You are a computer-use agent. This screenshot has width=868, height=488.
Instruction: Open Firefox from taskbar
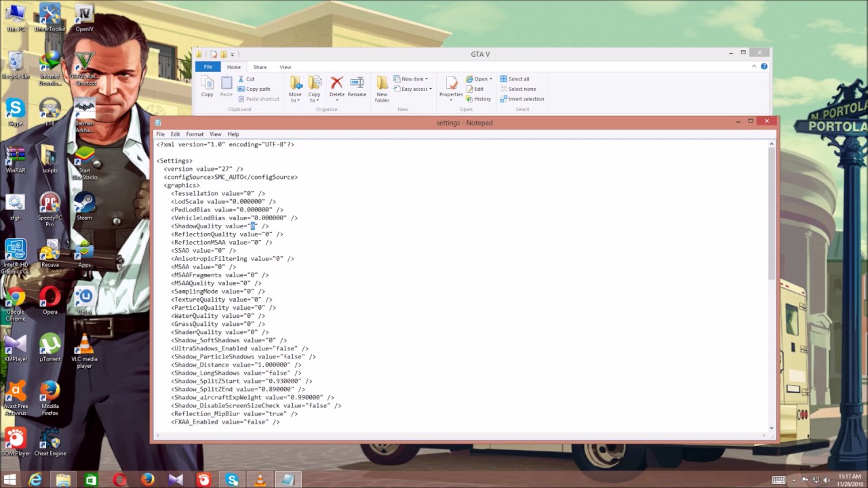pyautogui.click(x=147, y=480)
